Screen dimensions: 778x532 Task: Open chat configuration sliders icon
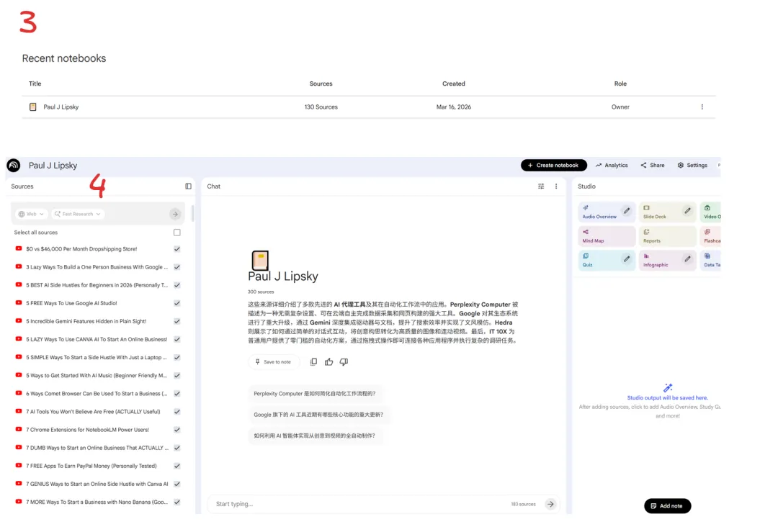click(x=541, y=186)
